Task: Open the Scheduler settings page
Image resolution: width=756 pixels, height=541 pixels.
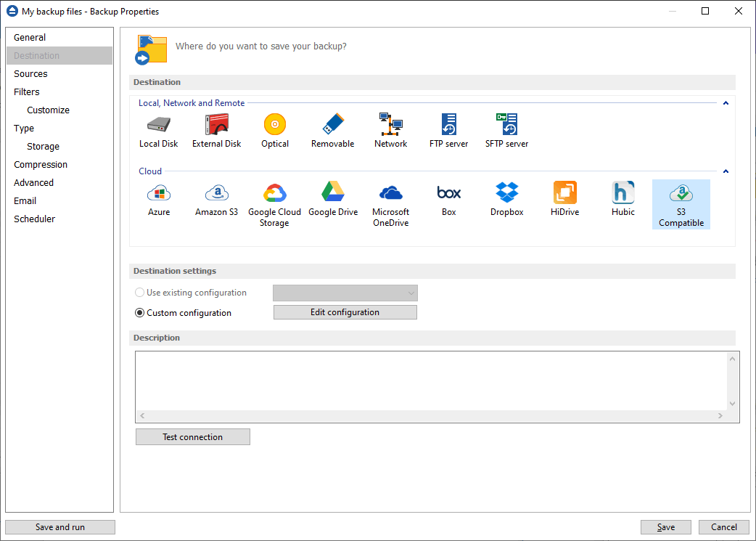Action: (x=59, y=219)
